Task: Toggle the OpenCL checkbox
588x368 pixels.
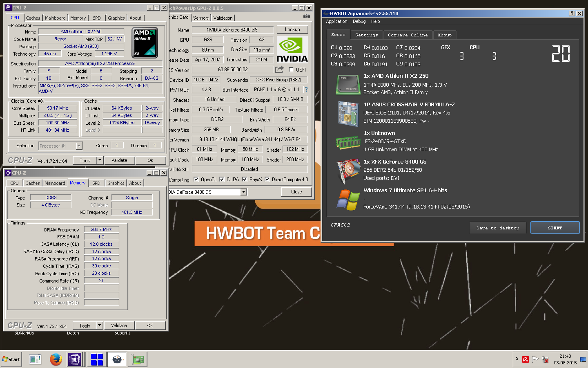Action: (x=196, y=179)
